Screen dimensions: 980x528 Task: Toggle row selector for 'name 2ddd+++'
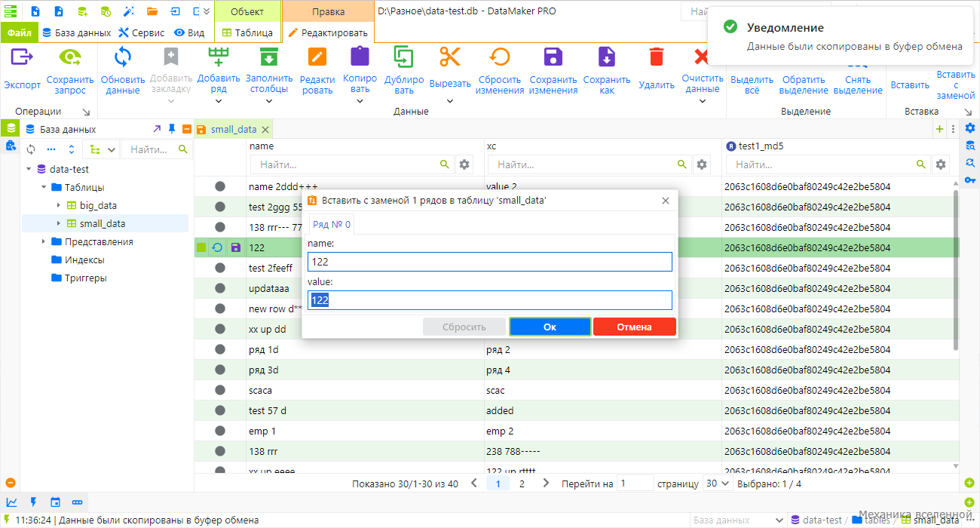tap(220, 186)
